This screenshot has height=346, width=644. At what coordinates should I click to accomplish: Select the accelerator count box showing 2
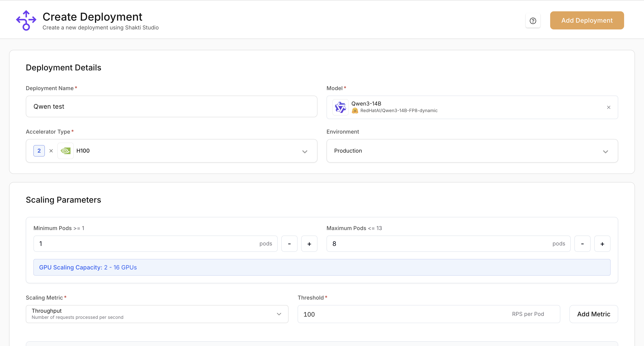pos(39,150)
